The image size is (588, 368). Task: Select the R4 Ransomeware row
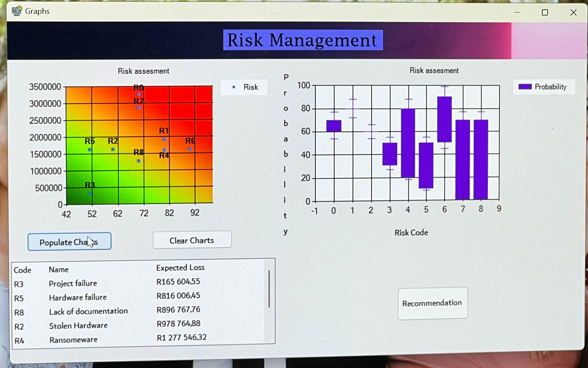(x=73, y=340)
